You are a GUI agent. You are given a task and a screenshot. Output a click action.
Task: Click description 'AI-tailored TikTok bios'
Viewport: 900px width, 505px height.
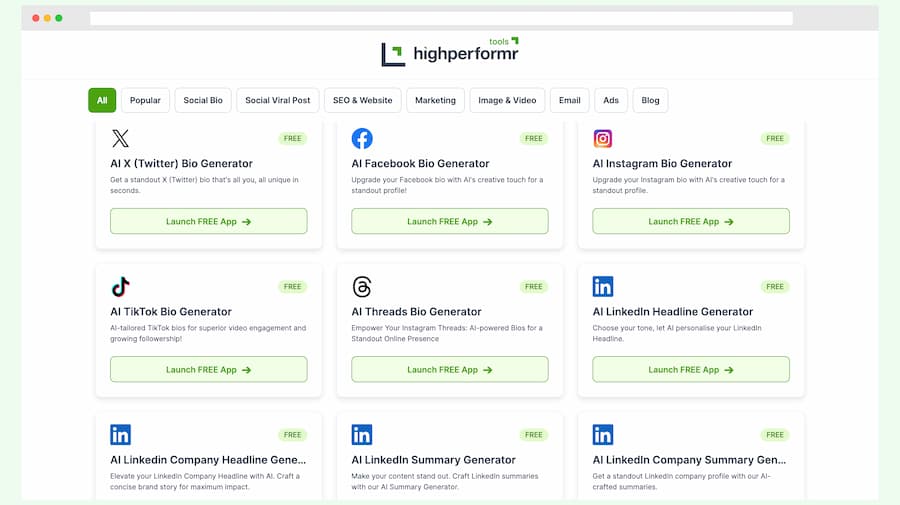tap(208, 333)
